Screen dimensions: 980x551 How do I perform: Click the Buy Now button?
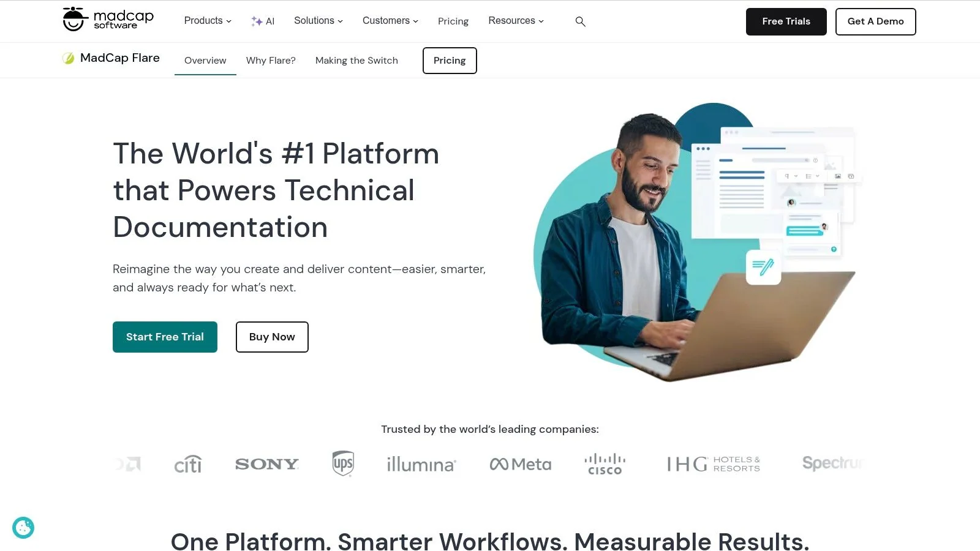272,337
